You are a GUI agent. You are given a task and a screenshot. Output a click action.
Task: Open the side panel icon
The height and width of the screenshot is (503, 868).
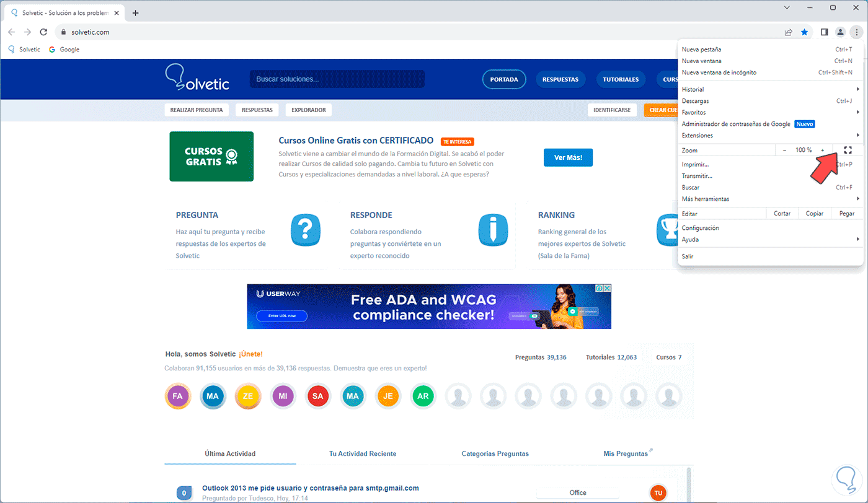pyautogui.click(x=824, y=32)
